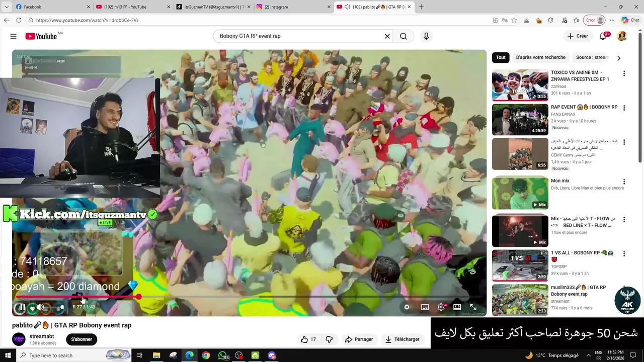
Task: Open a new browser tab
Action: (421, 7)
